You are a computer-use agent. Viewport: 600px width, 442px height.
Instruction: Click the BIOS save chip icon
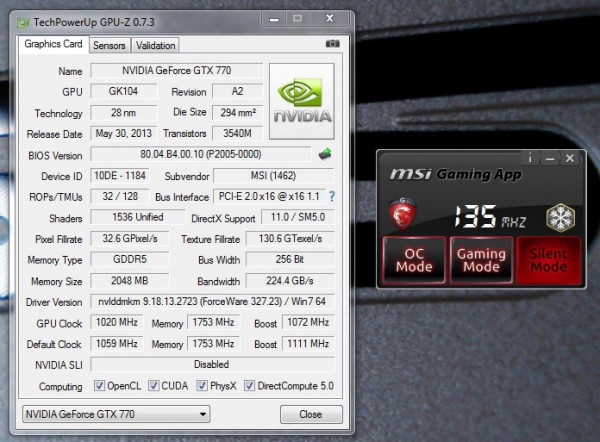point(325,154)
